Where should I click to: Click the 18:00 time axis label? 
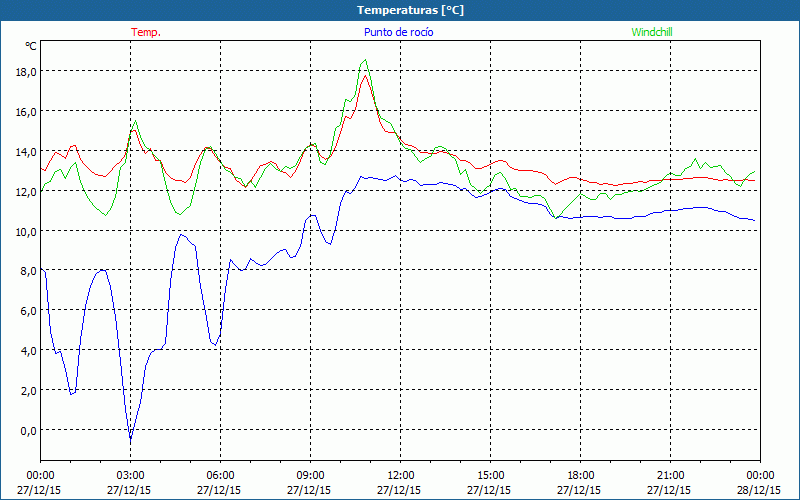coord(581,476)
